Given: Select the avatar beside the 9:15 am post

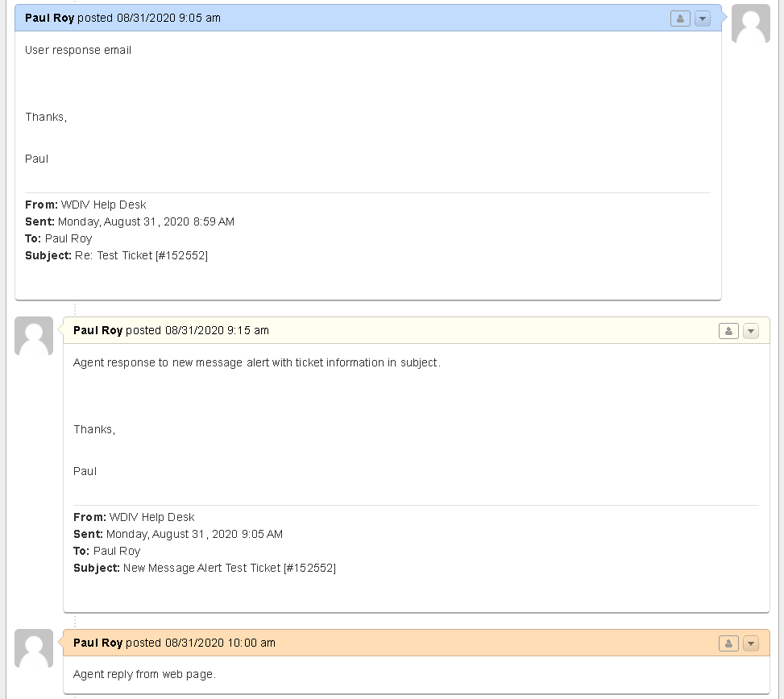Looking at the screenshot, I should (x=34, y=336).
